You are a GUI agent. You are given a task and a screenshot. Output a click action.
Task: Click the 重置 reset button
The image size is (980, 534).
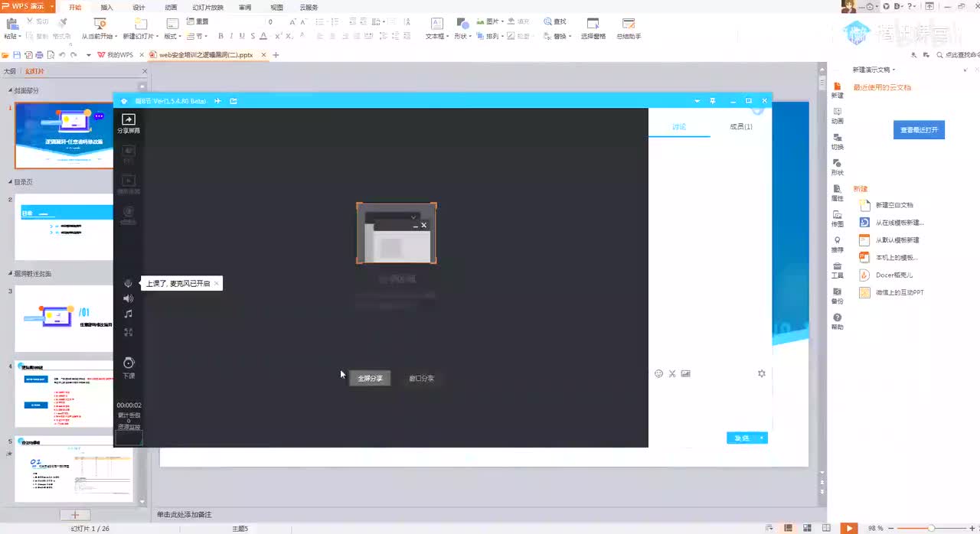point(198,22)
